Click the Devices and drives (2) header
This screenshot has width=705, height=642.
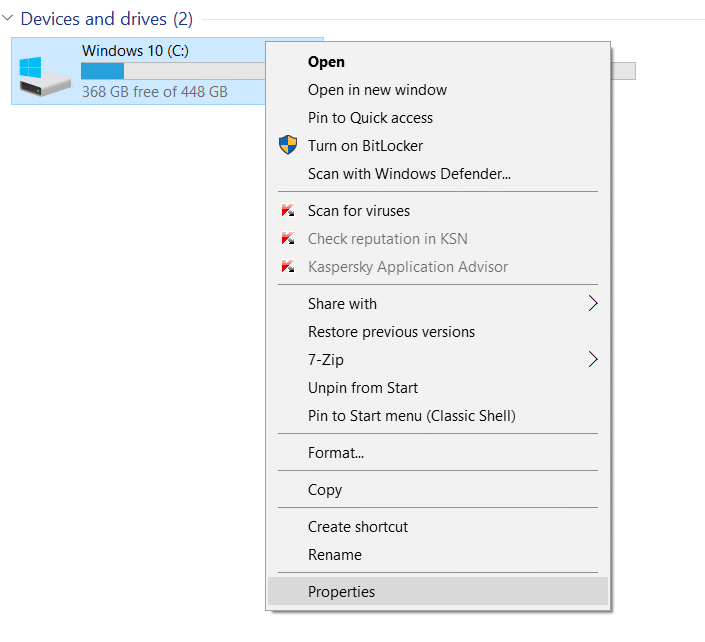107,19
